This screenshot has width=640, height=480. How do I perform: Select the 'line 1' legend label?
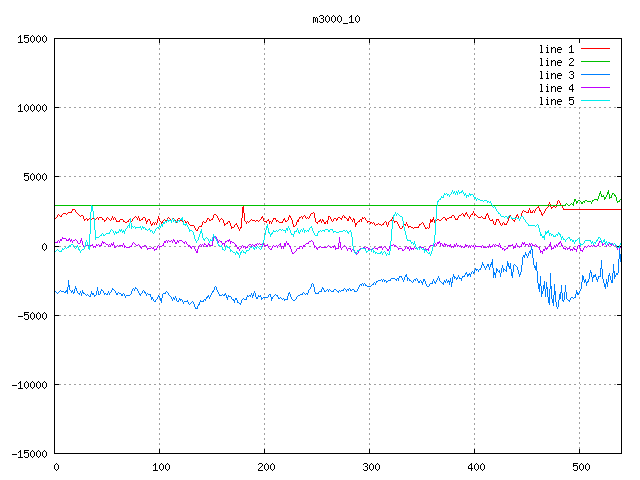[556, 49]
